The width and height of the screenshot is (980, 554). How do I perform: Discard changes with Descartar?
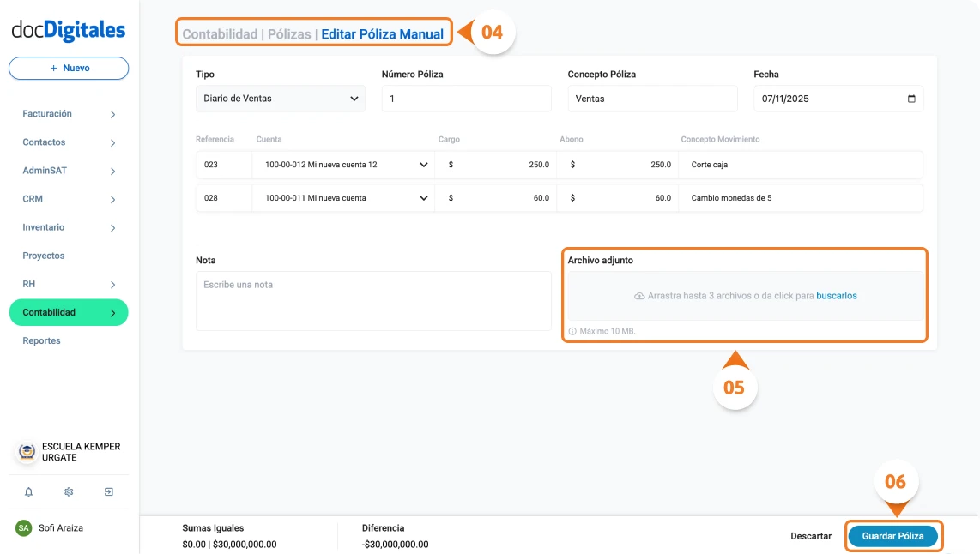pos(810,535)
